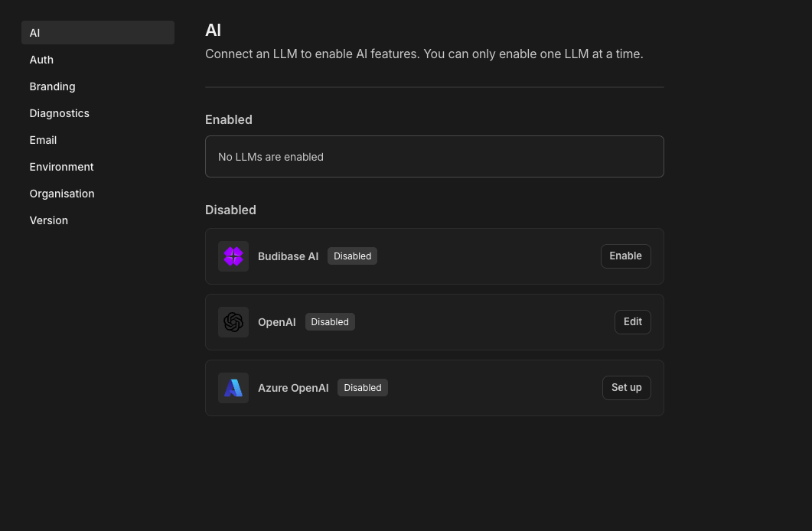Set up Azure OpenAI provider
The image size is (812, 531).
point(626,388)
